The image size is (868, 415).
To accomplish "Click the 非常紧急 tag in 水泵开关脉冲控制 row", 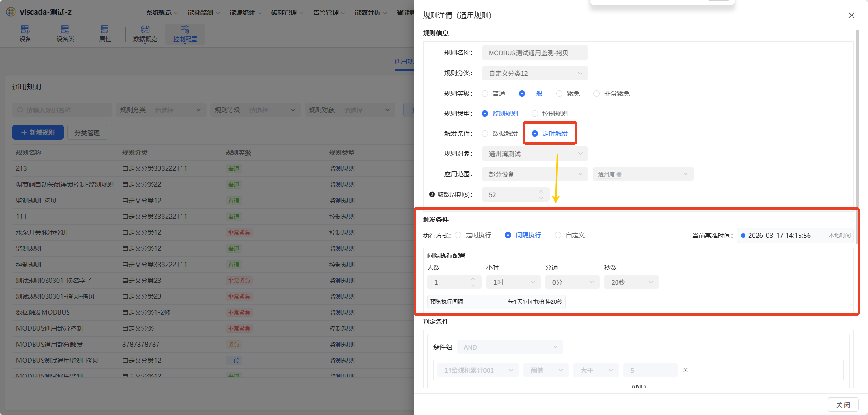I will tap(239, 232).
